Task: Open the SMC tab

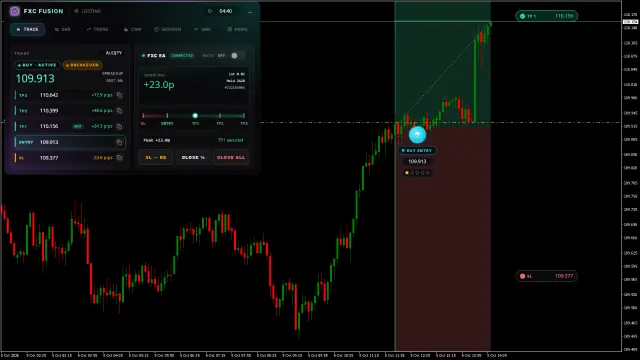Action: point(202,29)
